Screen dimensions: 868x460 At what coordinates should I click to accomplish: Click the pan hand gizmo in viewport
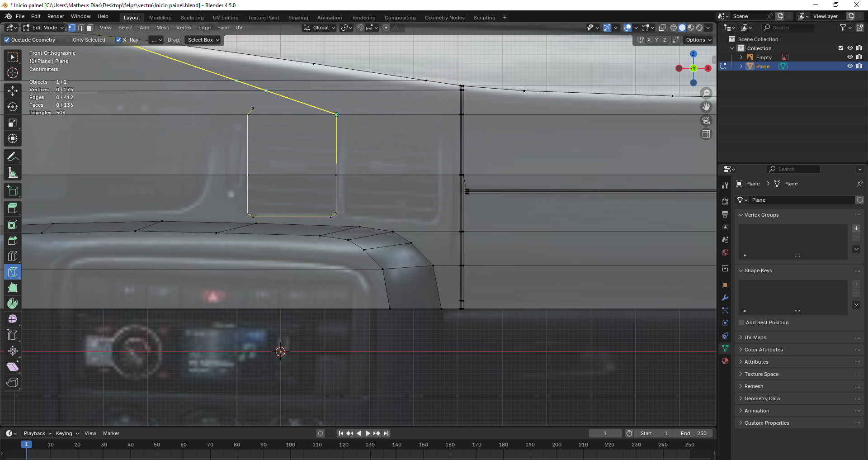706,107
